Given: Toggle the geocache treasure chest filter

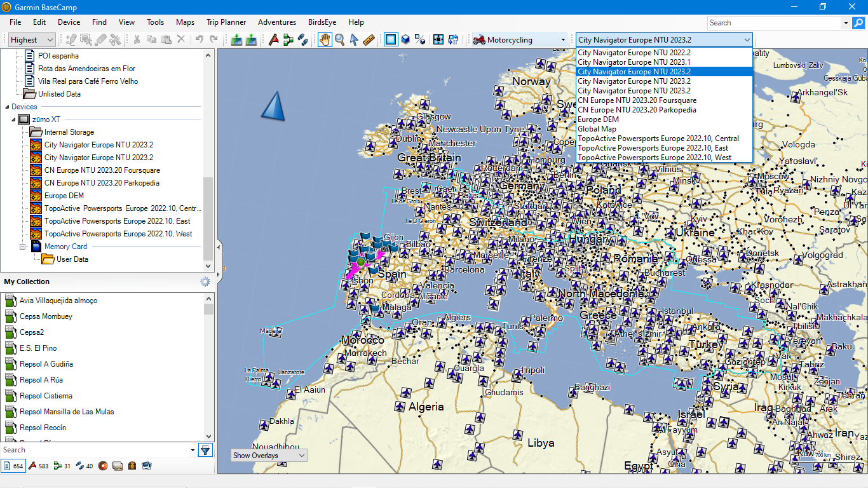Looking at the screenshot, I should [x=132, y=466].
